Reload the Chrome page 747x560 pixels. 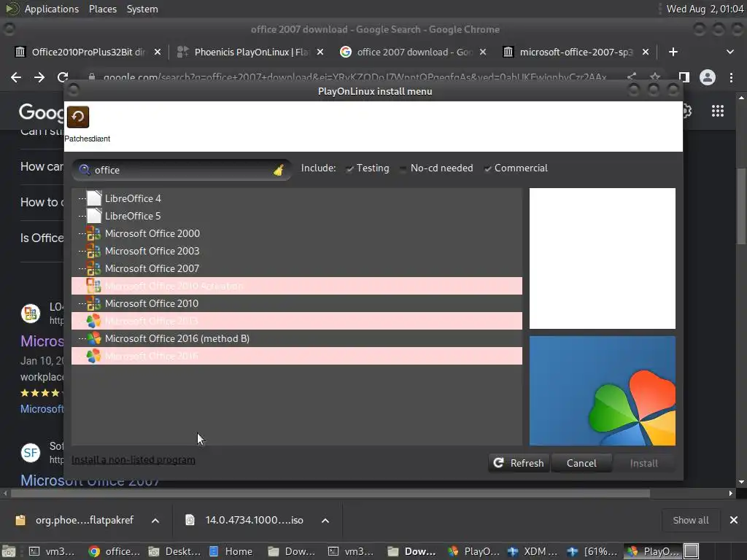[x=63, y=77]
